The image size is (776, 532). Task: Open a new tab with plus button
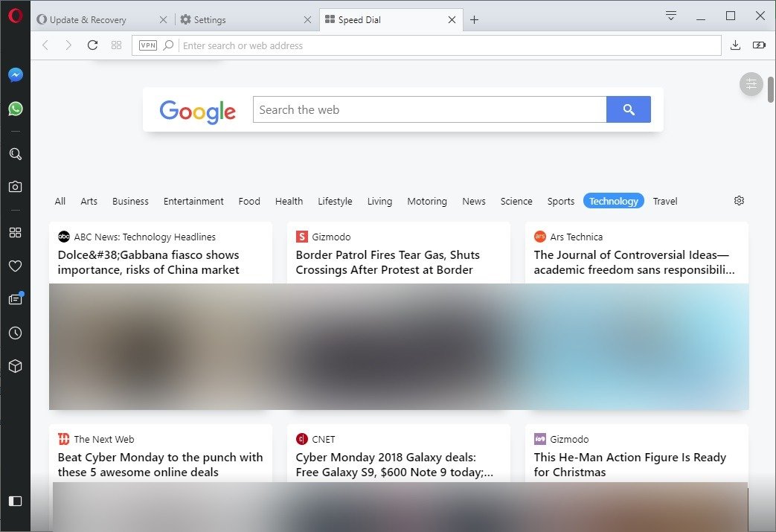click(474, 20)
